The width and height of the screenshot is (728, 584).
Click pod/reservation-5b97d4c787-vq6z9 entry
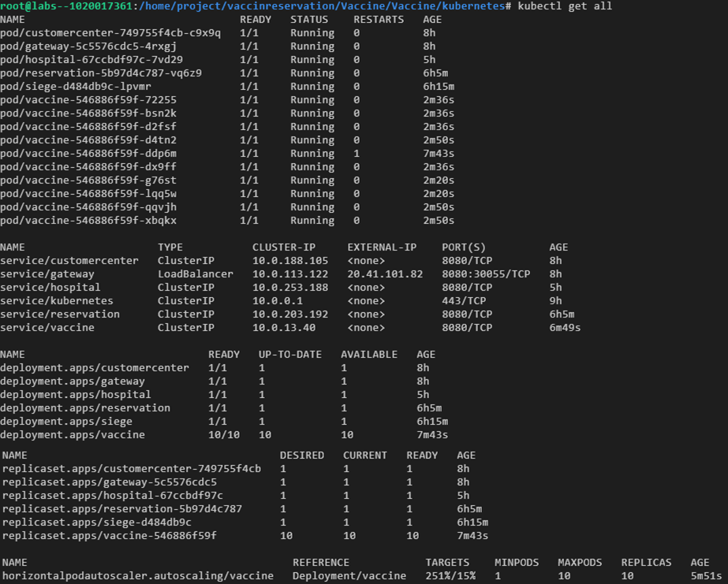(x=101, y=73)
